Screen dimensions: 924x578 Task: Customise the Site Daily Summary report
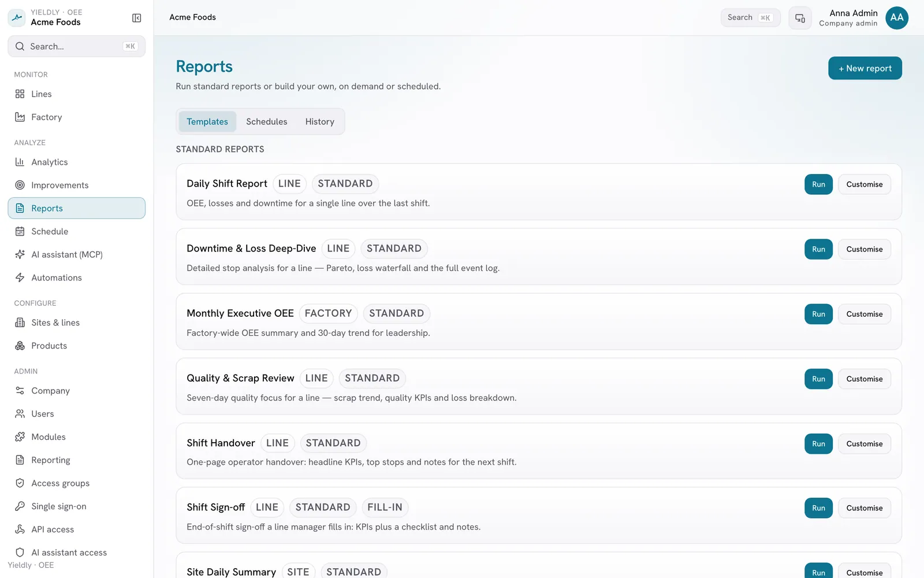pyautogui.click(x=865, y=571)
